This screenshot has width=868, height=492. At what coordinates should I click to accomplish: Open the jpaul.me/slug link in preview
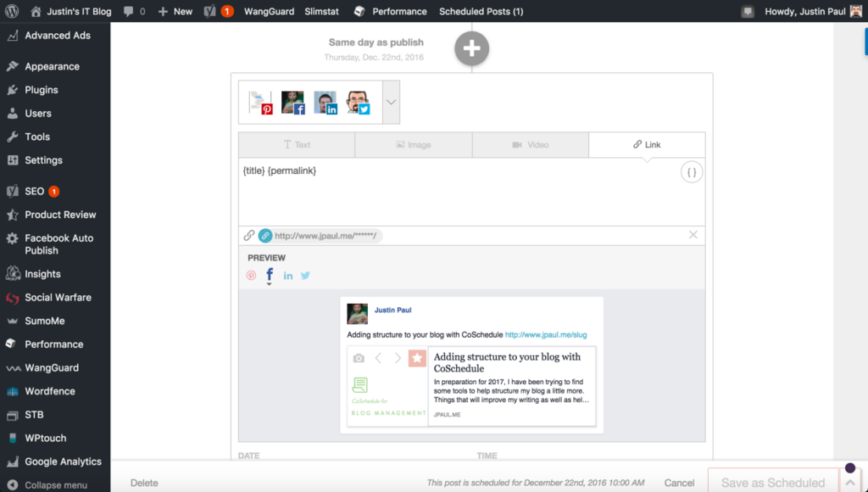point(546,335)
